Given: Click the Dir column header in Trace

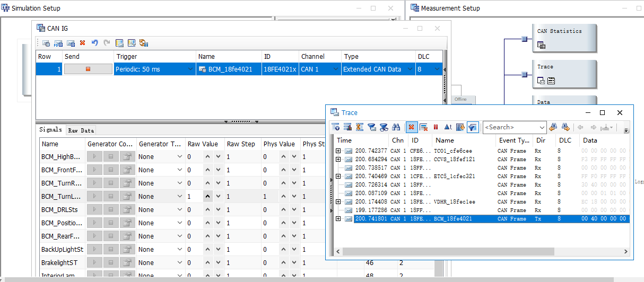Looking at the screenshot, I should point(544,140).
